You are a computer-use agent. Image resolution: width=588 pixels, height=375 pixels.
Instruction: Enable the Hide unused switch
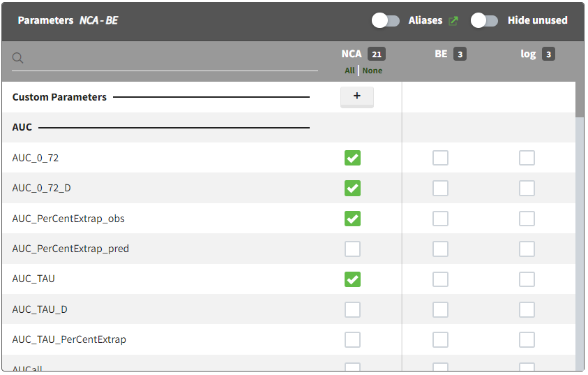(x=485, y=21)
